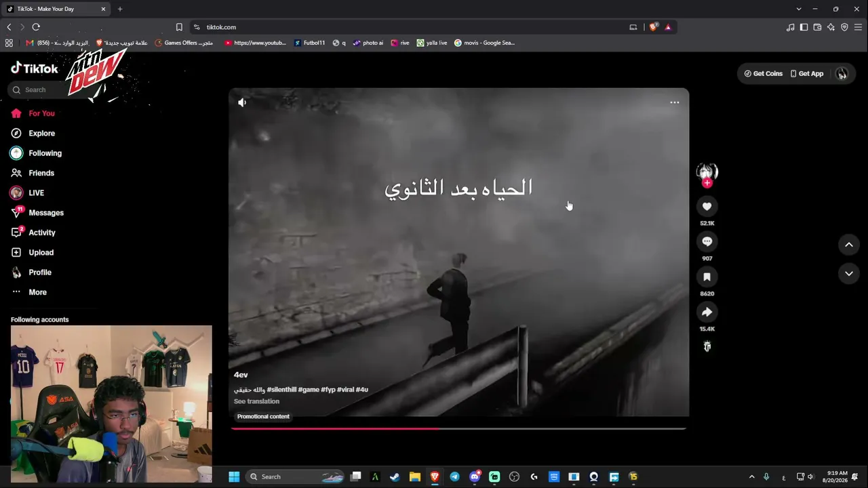Open Telegram from the taskbar
Screen dimensions: 868x488
454,476
